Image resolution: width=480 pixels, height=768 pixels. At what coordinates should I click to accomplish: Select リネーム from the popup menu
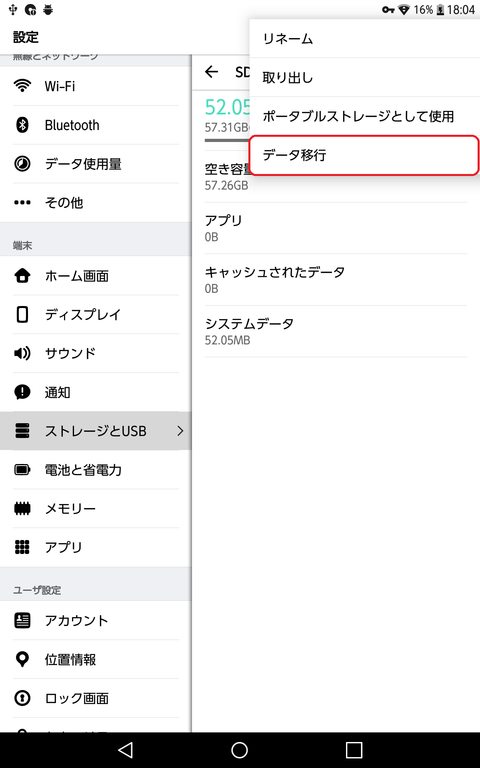[x=364, y=39]
